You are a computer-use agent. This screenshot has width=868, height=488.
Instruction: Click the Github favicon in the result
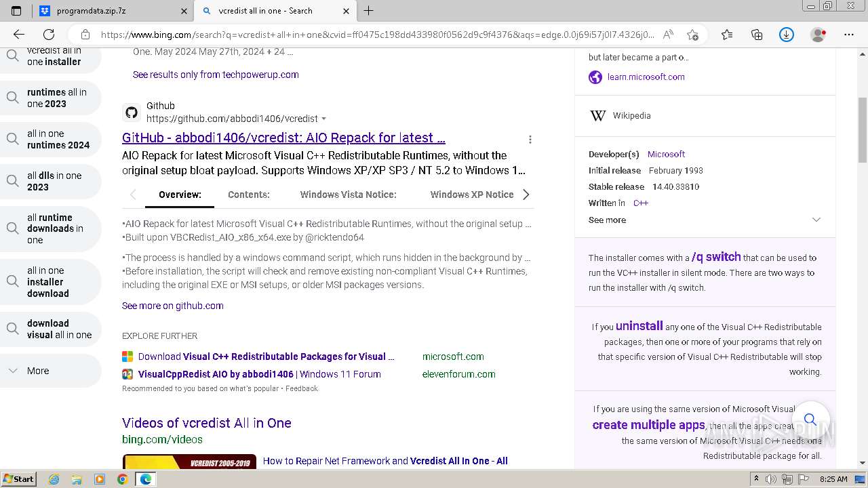[132, 113]
